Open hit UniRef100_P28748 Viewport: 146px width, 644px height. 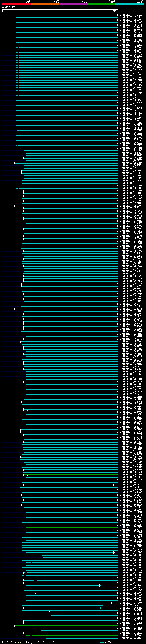tap(131, 402)
